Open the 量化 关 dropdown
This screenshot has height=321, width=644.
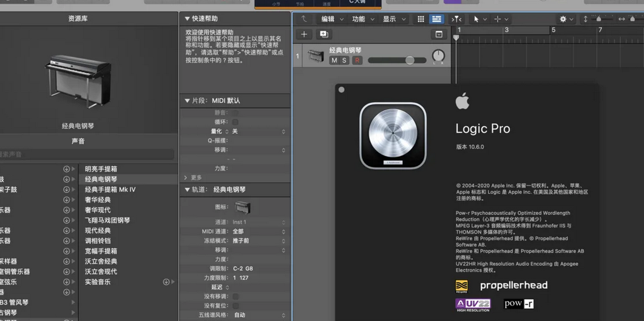[x=259, y=131]
